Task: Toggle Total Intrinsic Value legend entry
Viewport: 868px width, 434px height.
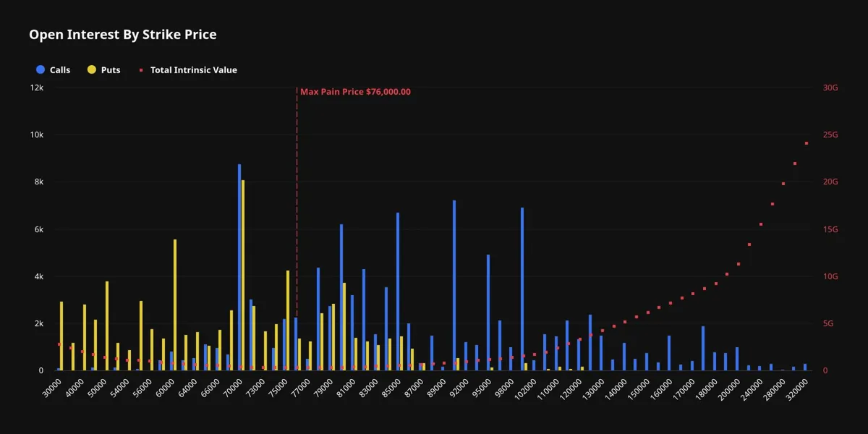Action: pos(188,70)
